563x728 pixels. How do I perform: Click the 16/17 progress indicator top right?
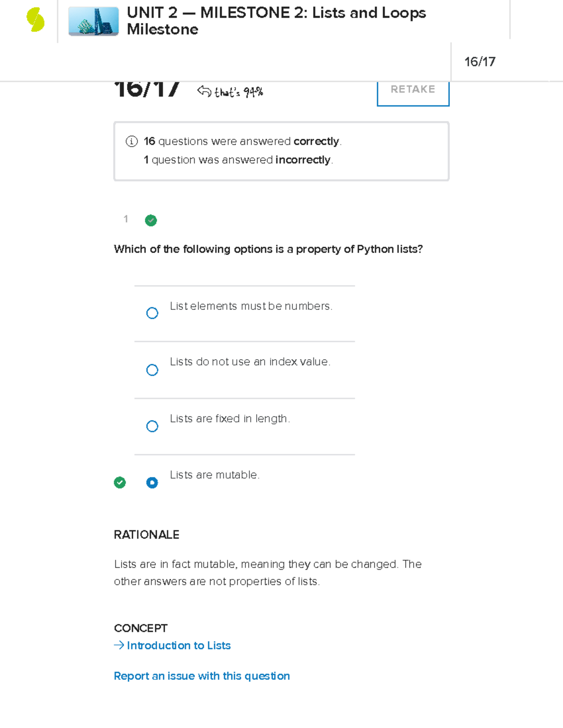[480, 61]
